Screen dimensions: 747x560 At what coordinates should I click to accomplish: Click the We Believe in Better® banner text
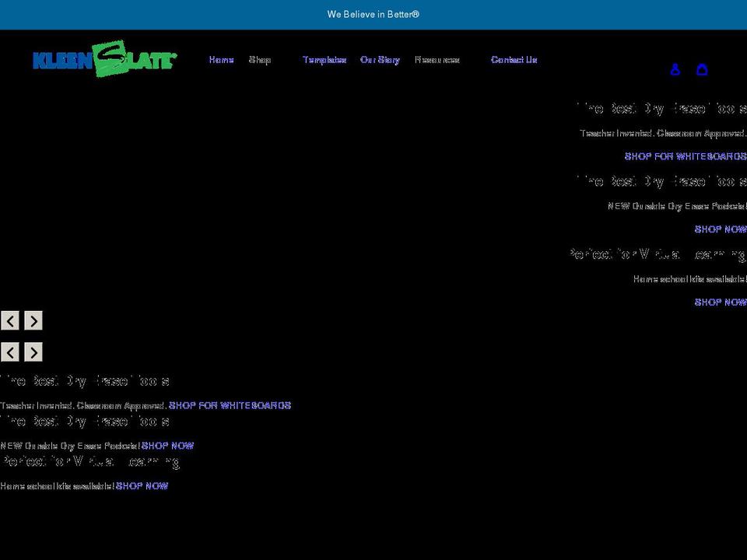point(373,14)
